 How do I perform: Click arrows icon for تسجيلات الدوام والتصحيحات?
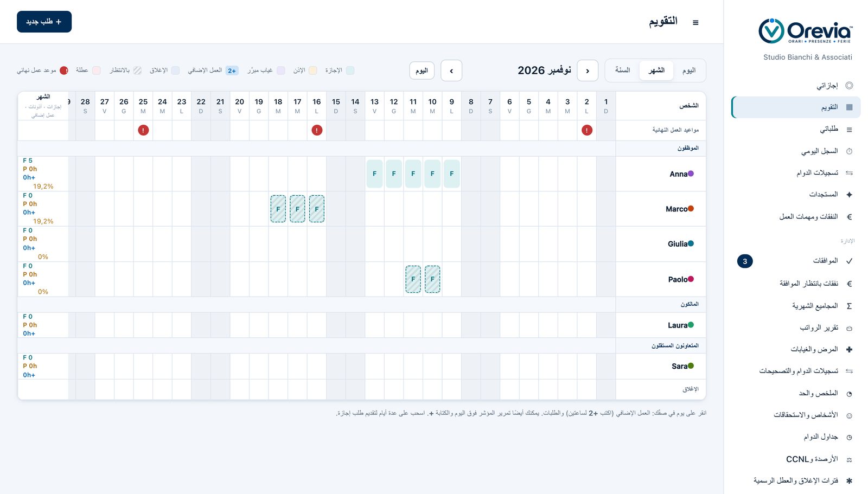(849, 371)
